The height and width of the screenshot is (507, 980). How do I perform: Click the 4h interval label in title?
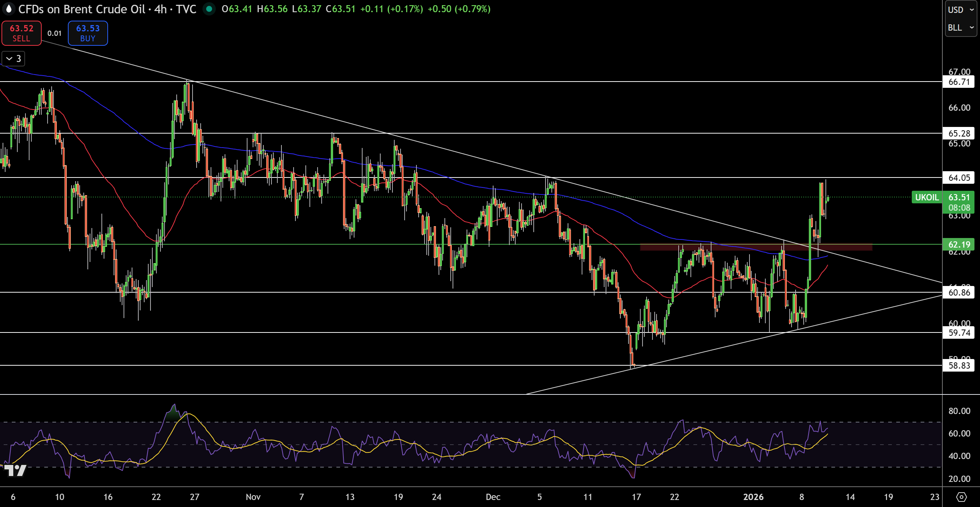pyautogui.click(x=160, y=9)
